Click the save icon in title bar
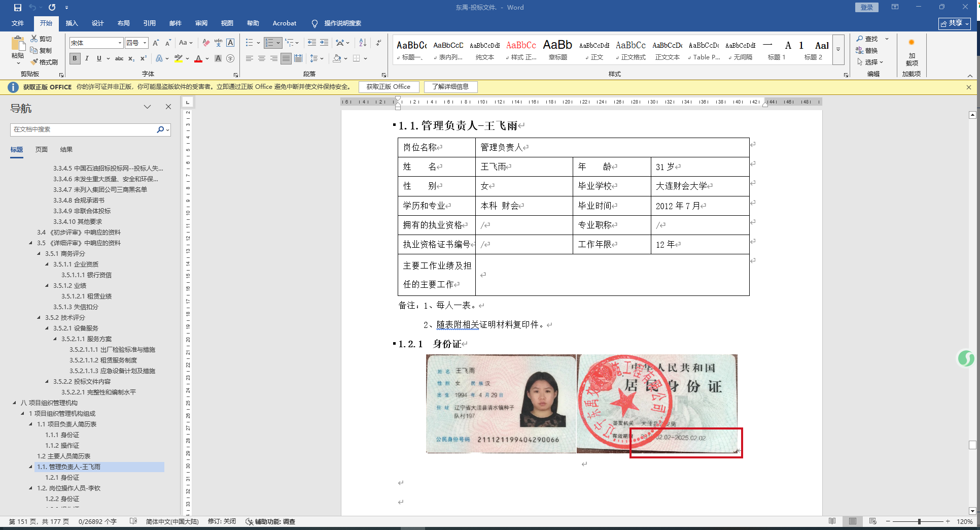Viewport: 980px width, 530px height. (x=18, y=7)
